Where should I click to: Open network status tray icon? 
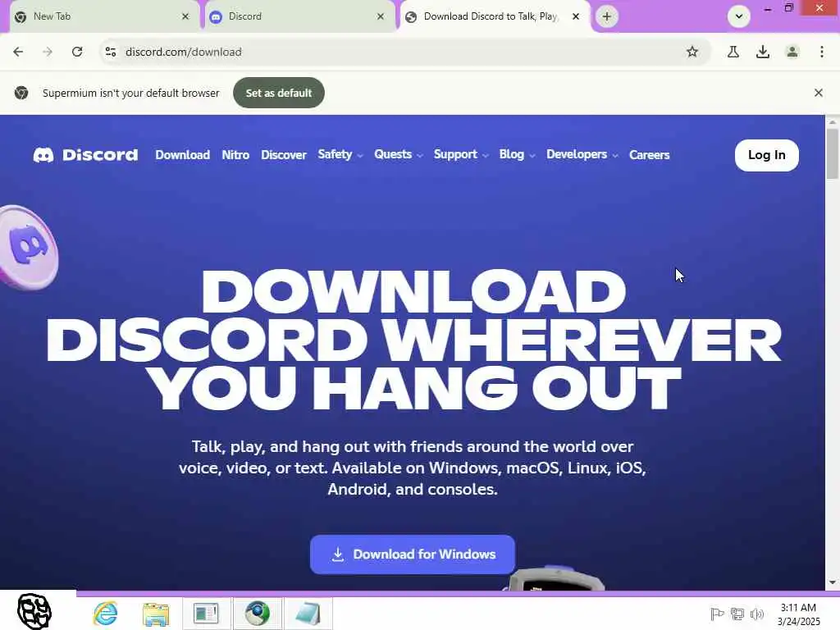tap(737, 614)
